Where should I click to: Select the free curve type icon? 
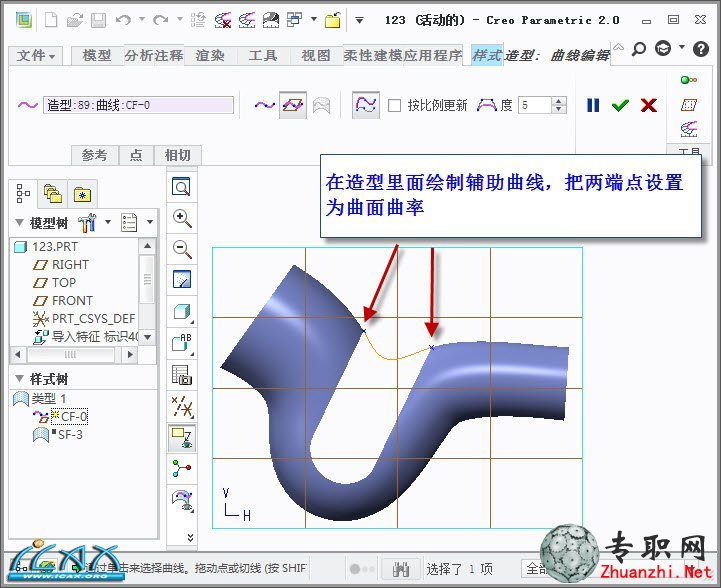click(264, 105)
